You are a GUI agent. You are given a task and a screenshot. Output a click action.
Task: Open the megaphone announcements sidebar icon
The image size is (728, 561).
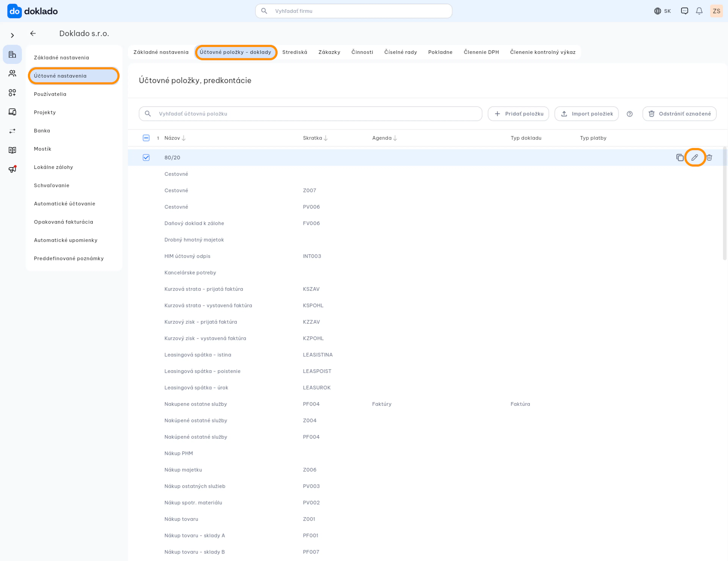pos(12,169)
